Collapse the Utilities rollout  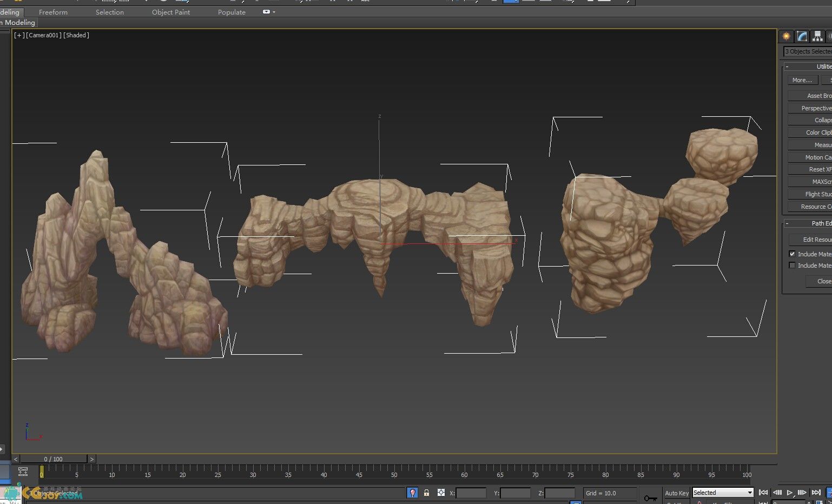click(x=787, y=67)
